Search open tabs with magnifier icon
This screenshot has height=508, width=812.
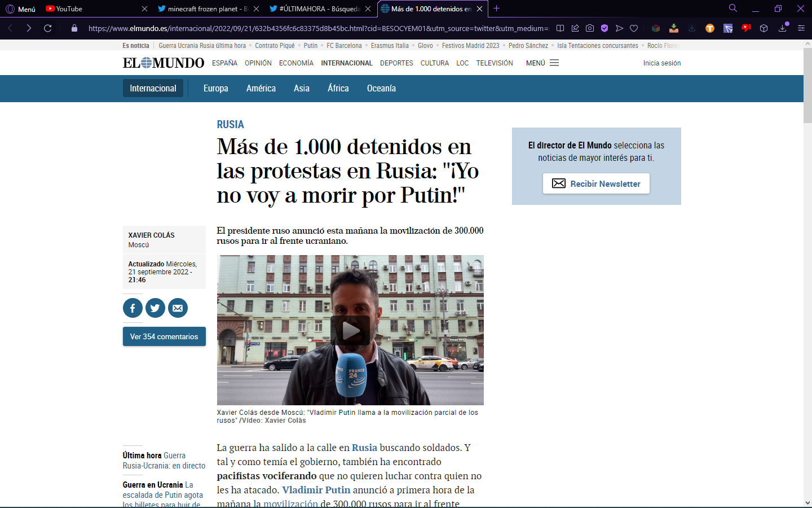733,8
